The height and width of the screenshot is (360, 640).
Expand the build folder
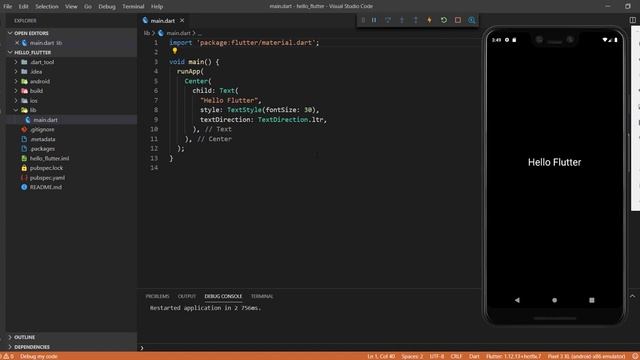[x=16, y=91]
